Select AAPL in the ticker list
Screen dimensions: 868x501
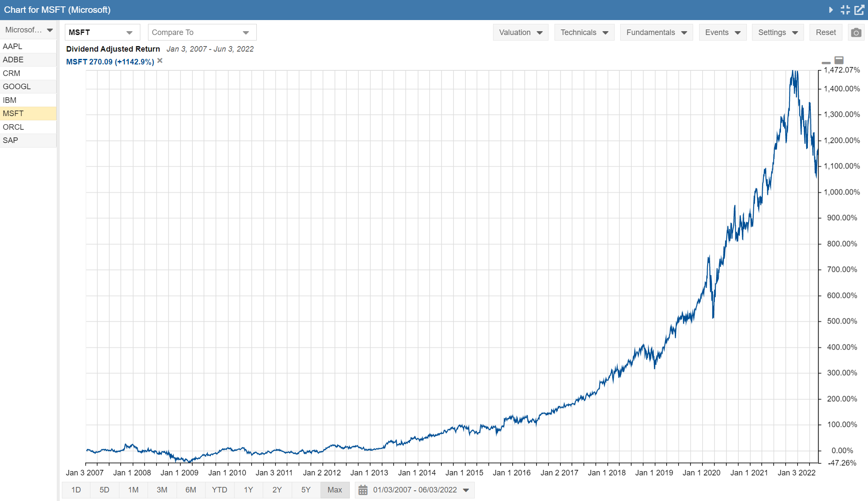pyautogui.click(x=28, y=47)
